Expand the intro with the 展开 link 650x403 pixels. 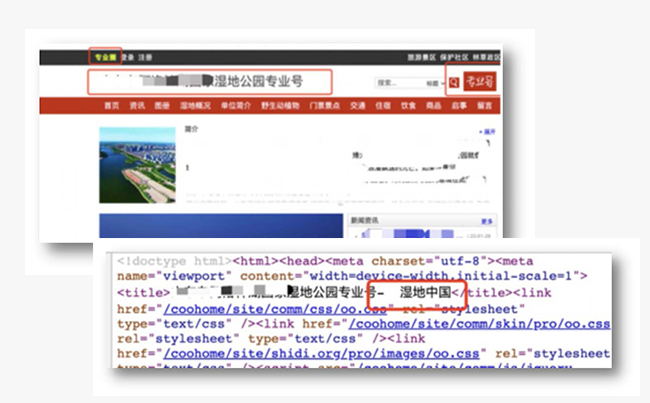tap(488, 132)
